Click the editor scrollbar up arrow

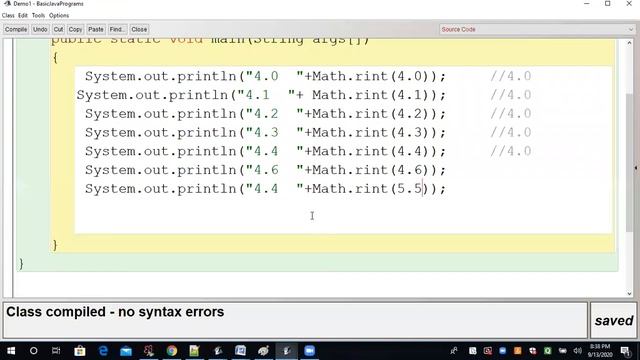point(629,42)
